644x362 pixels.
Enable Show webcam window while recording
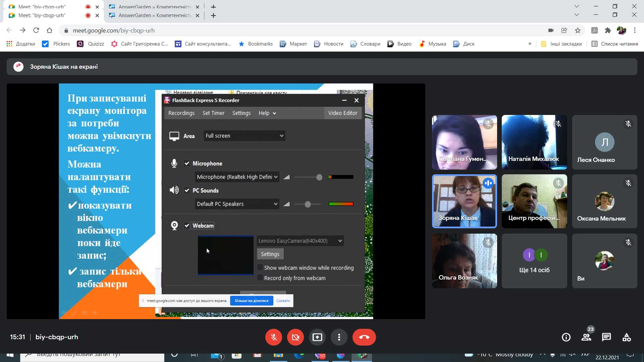pos(260,267)
